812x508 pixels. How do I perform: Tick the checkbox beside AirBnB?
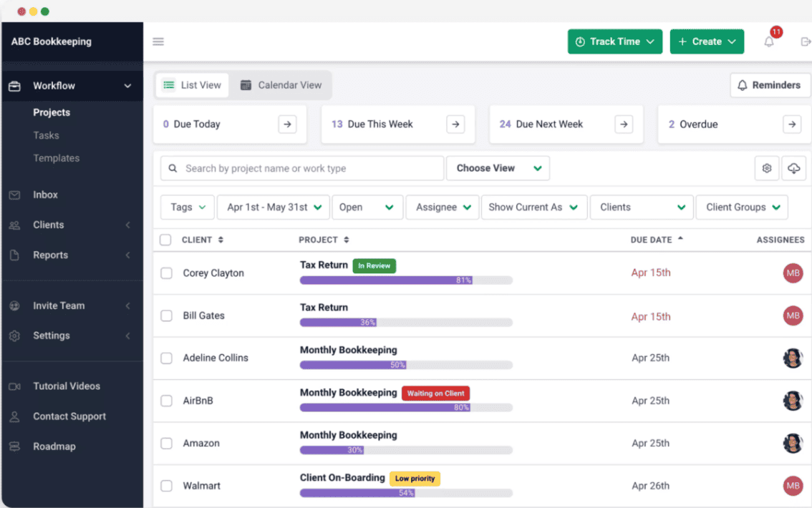pos(166,401)
